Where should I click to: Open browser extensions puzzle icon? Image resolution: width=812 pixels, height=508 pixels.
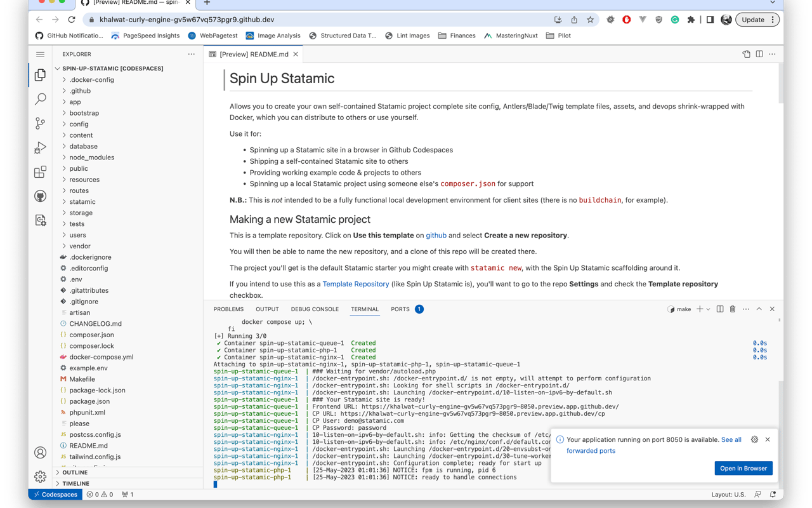[691, 20]
